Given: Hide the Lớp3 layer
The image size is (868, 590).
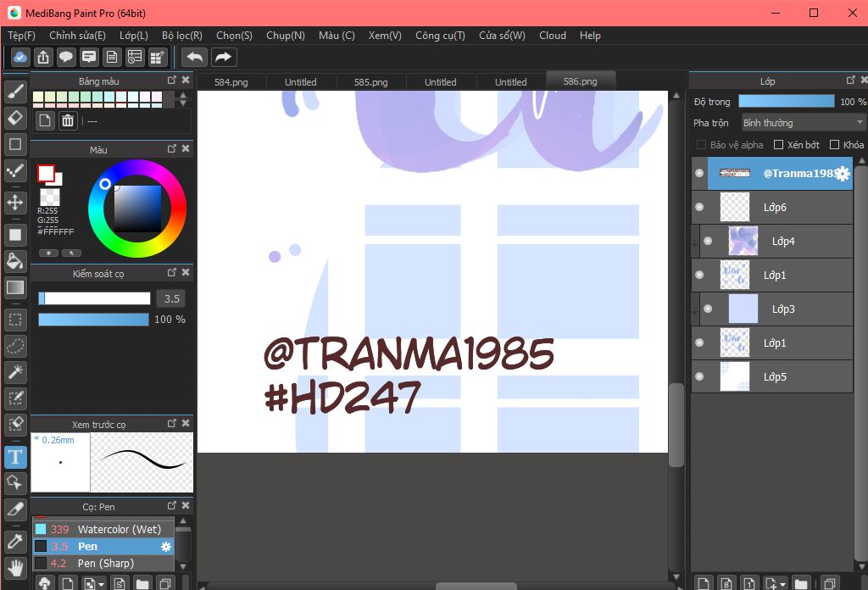Looking at the screenshot, I should tap(708, 309).
